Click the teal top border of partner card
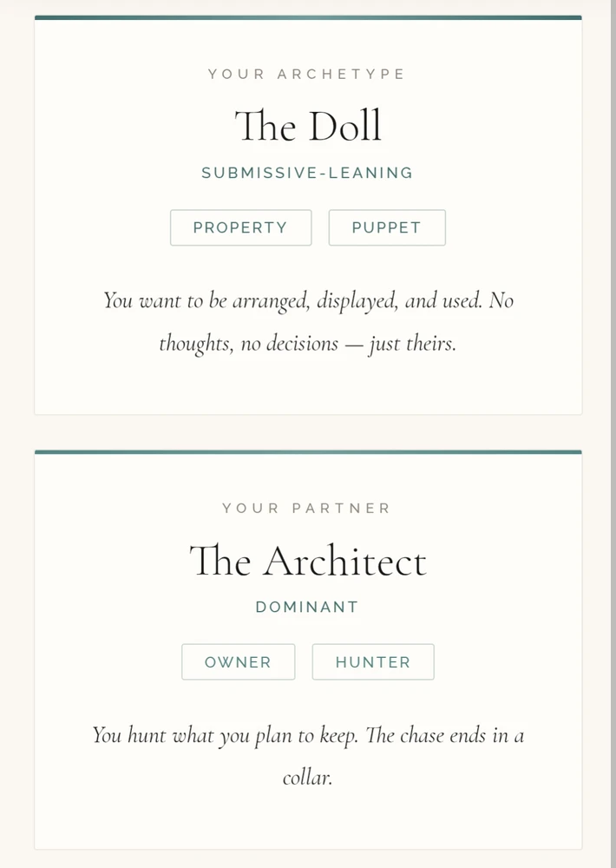616x868 pixels. click(308, 452)
